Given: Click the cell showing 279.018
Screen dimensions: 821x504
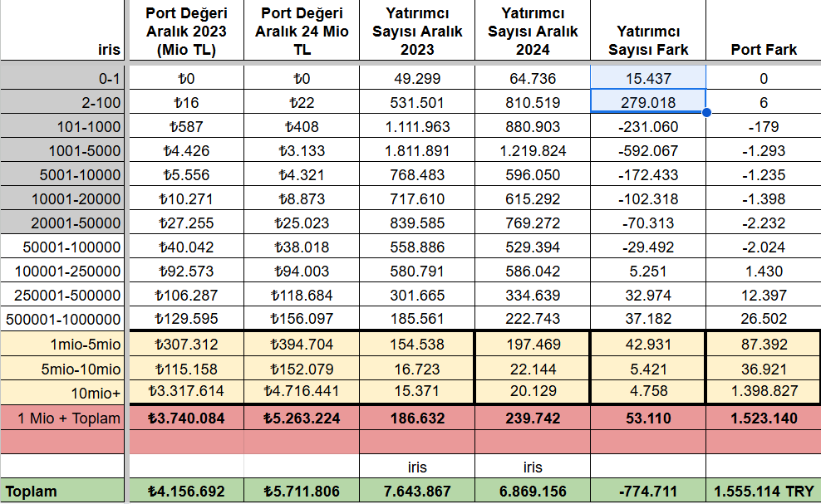Looking at the screenshot, I should (648, 102).
